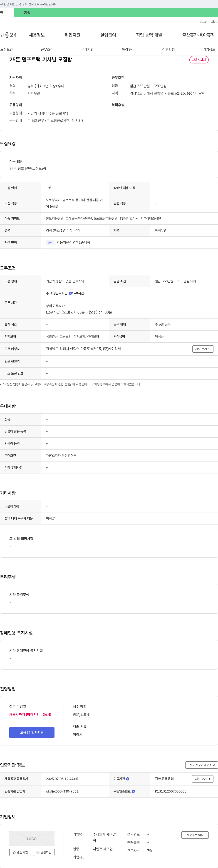Select the 이력서 required document text
The height and width of the screenshot is (868, 218).
click(77, 735)
